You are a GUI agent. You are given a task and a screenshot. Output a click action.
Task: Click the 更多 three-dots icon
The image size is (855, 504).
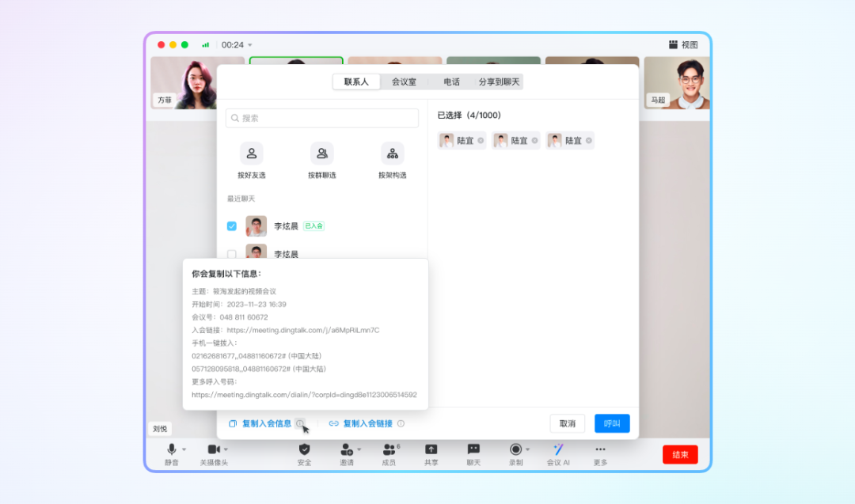tap(600, 449)
